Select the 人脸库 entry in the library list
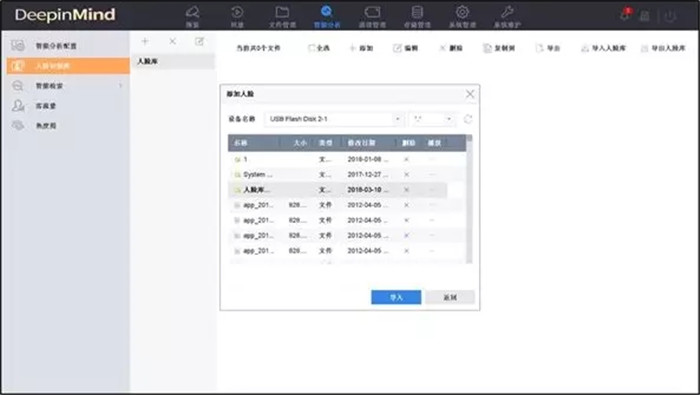Image resolution: width=700 pixels, height=395 pixels. [x=173, y=62]
